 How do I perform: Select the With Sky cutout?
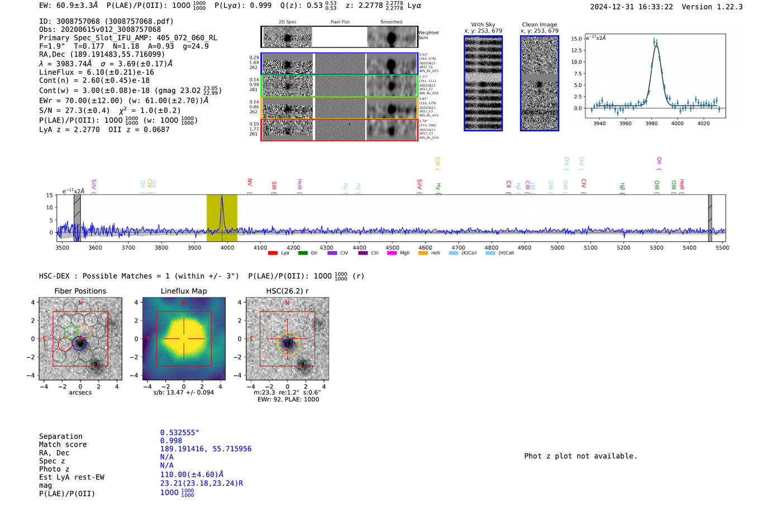[x=483, y=83]
